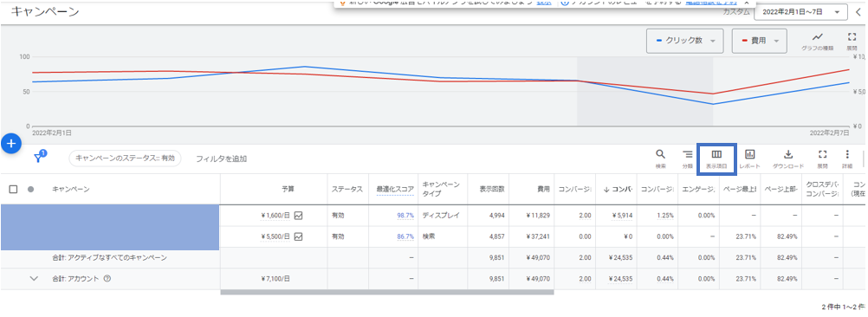
Task: Click the status dot column header
Action: (31, 189)
